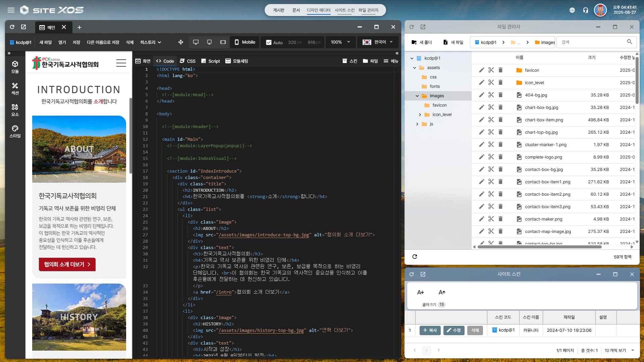Collapse the assets folder in tree
Viewport: 644px width, 362px height.
click(415, 68)
